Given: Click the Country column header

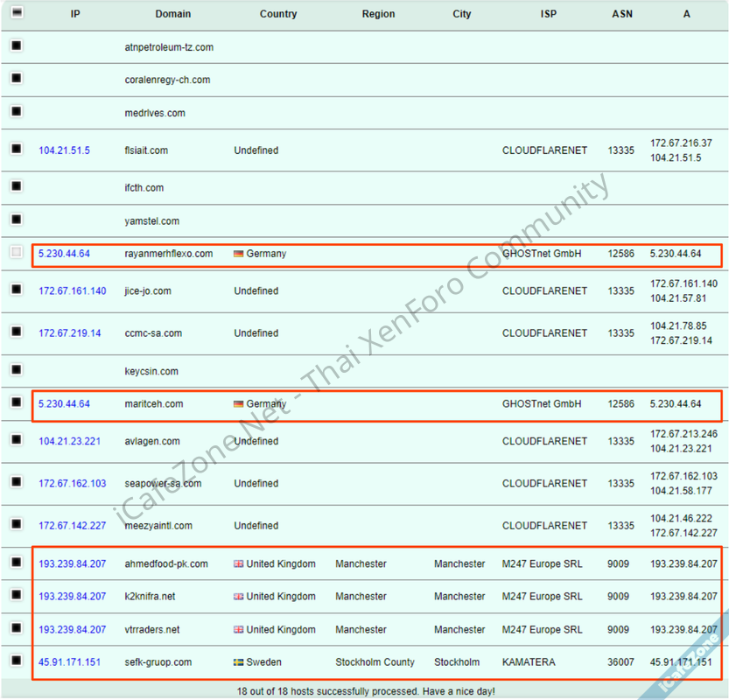Looking at the screenshot, I should click(x=278, y=14).
